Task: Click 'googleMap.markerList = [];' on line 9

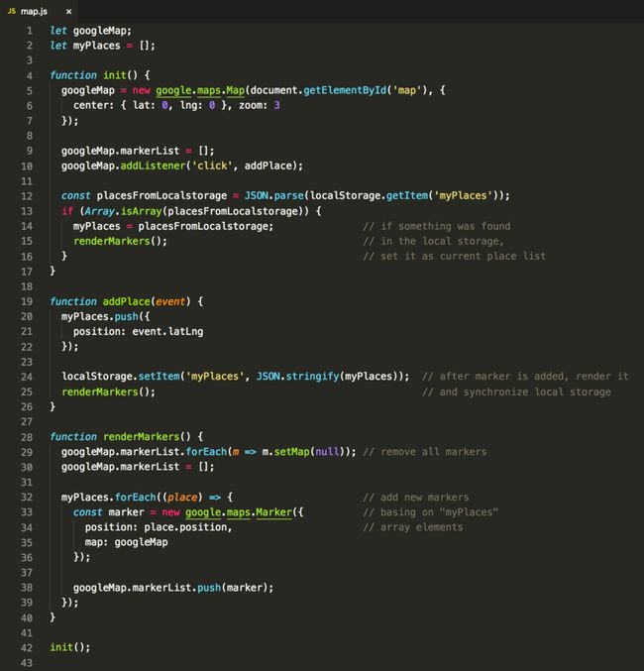Action: [138, 151]
